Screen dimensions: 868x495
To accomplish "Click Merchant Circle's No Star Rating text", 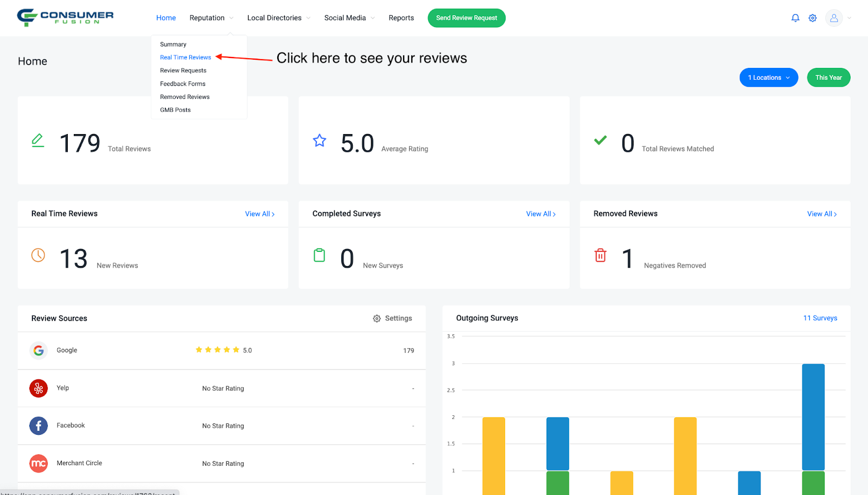I will (223, 464).
